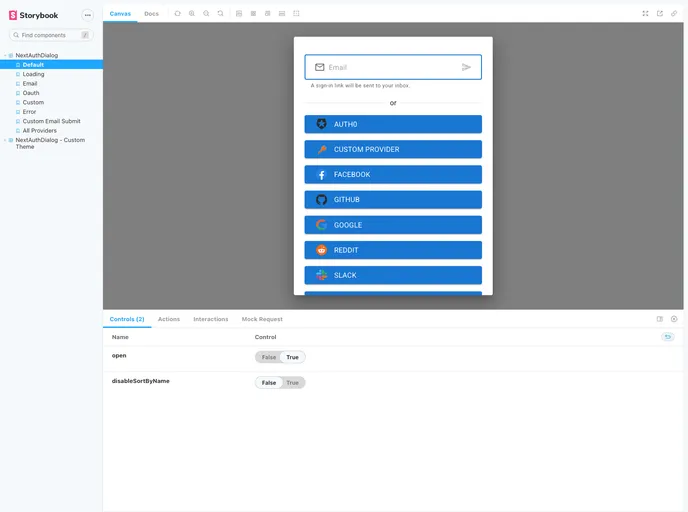Sign in with the FACEBOOK button
The height and width of the screenshot is (512, 688).
tap(393, 175)
